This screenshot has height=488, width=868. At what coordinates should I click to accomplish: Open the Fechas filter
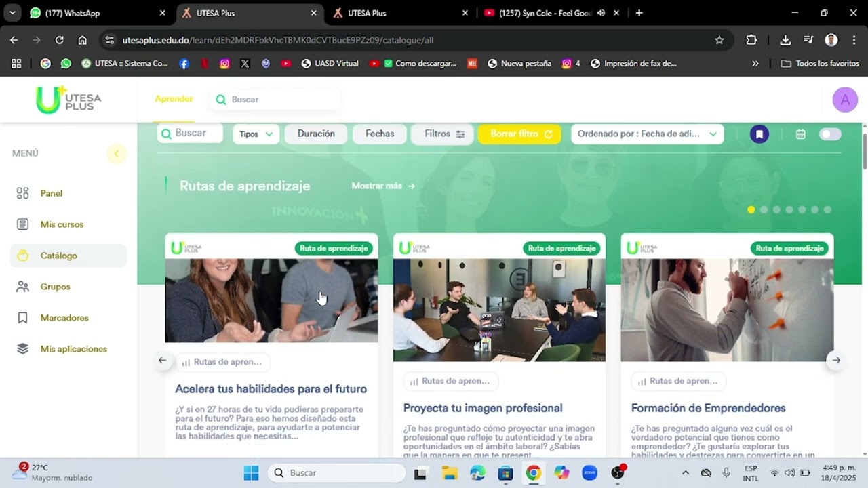[380, 134]
